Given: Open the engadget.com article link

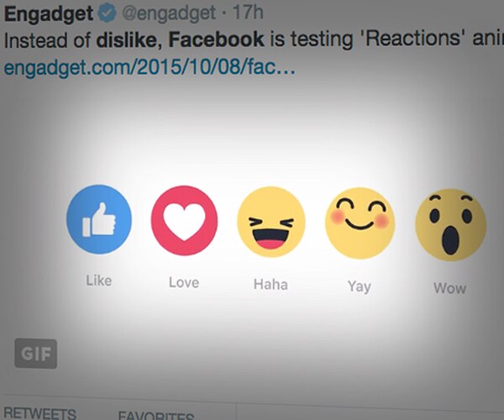Looking at the screenshot, I should (x=150, y=67).
